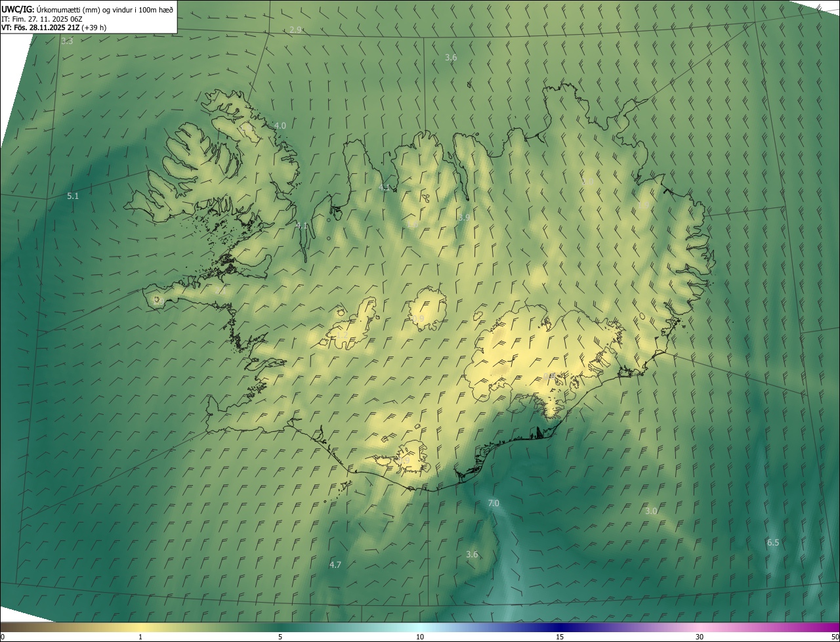Screen dimensions: 840x642
Task: Click the 5 tick label on the color scale
Action: click(x=280, y=637)
